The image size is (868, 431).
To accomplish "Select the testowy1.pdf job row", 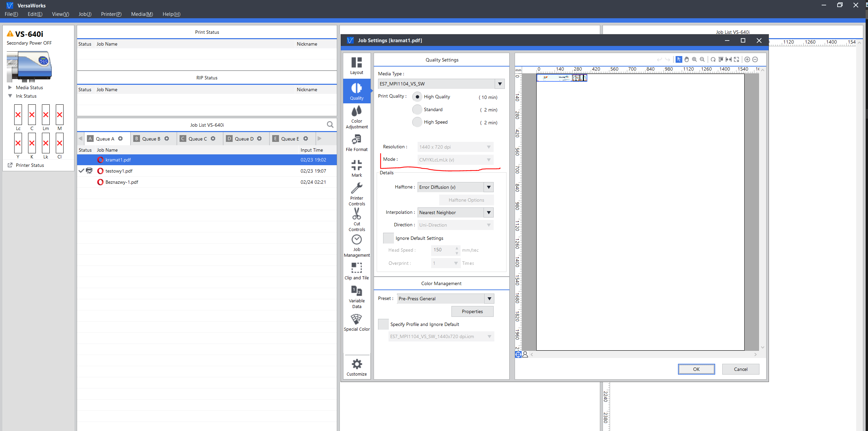I will point(207,171).
